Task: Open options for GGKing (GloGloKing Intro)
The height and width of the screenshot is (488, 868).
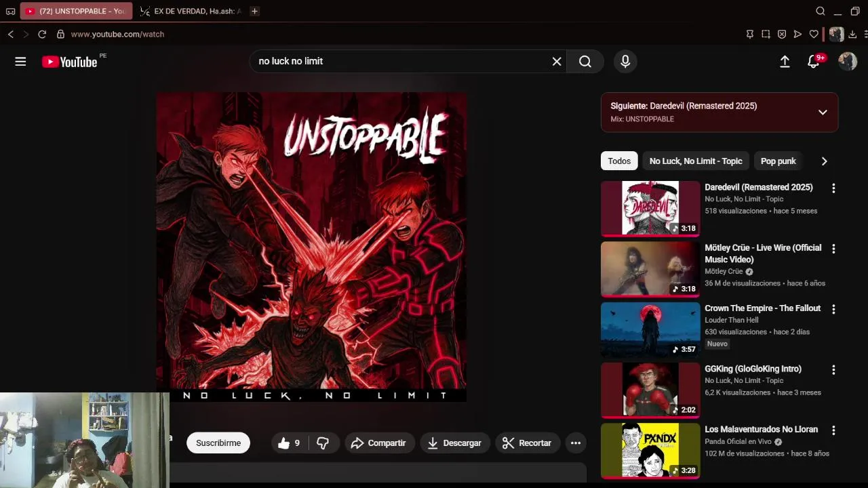Action: tap(833, 370)
